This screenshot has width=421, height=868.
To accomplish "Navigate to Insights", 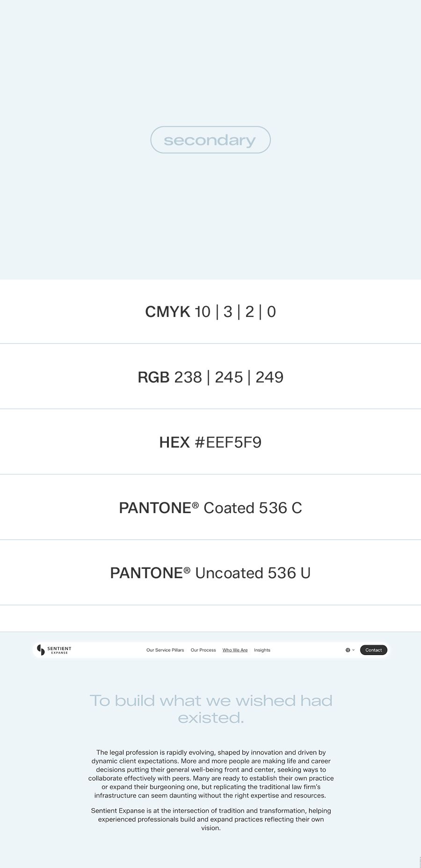I will coord(262,650).
